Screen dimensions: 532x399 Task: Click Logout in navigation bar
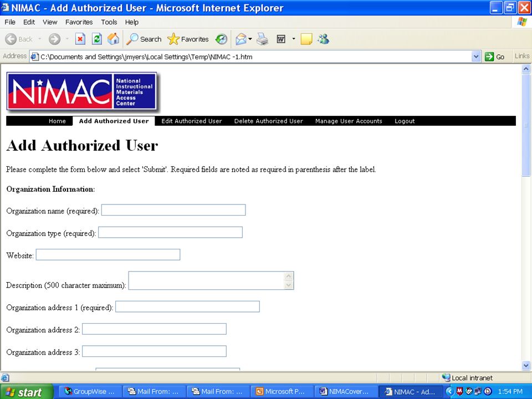405,121
